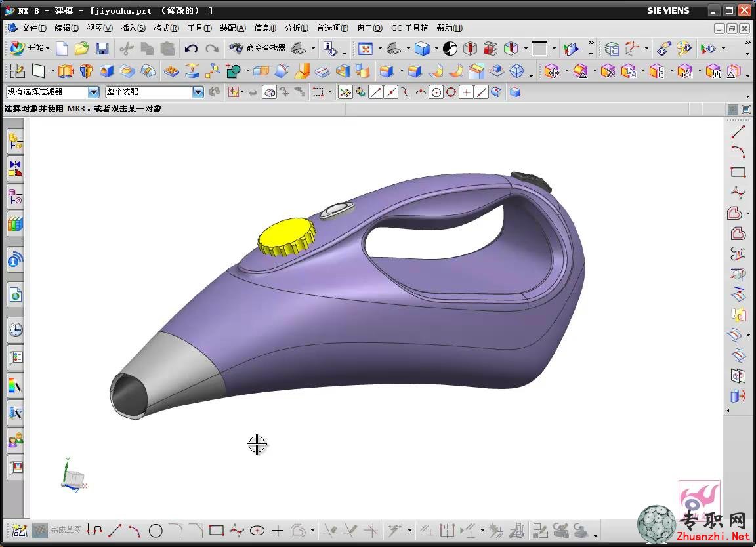Save the part with the floppy icon

tap(102, 48)
